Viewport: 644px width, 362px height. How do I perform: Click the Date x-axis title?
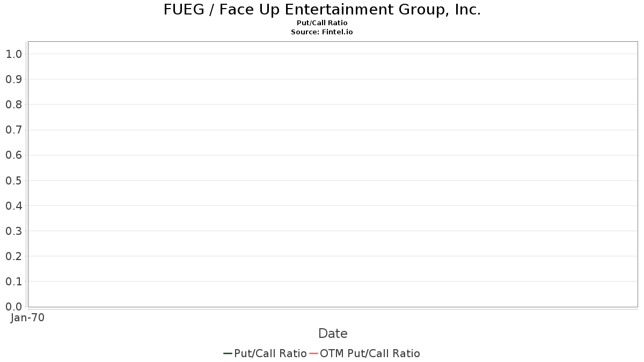point(333,334)
